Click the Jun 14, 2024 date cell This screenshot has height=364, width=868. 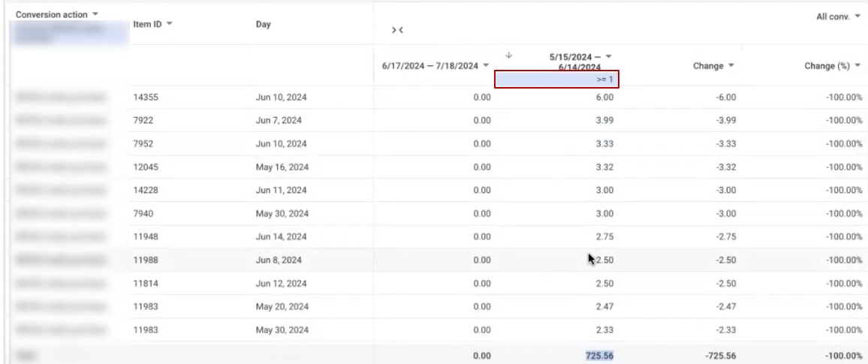click(x=282, y=236)
